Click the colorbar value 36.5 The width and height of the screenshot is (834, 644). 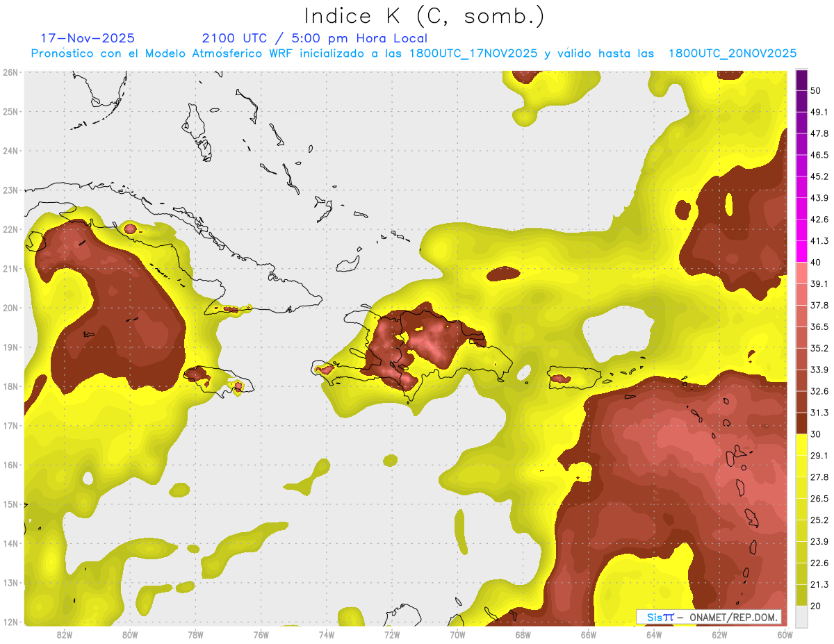819,327
